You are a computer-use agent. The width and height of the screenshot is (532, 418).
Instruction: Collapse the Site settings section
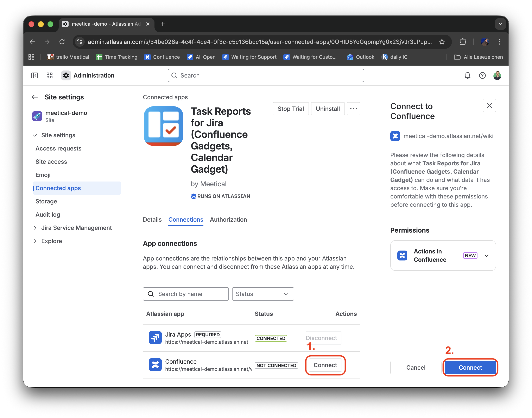click(x=35, y=135)
